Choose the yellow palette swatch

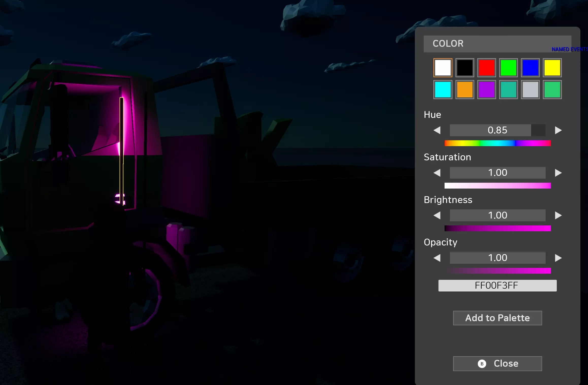[552, 68]
